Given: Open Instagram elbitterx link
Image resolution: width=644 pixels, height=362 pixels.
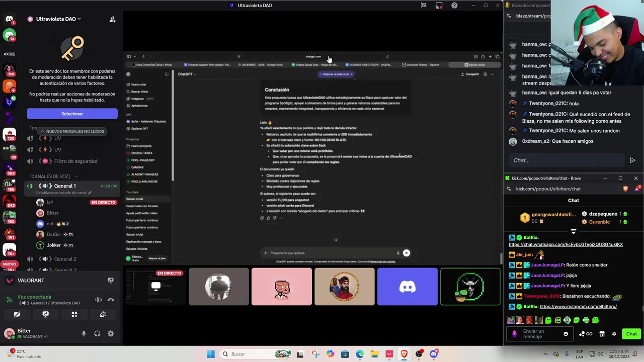Looking at the screenshot, I should pyautogui.click(x=578, y=307).
